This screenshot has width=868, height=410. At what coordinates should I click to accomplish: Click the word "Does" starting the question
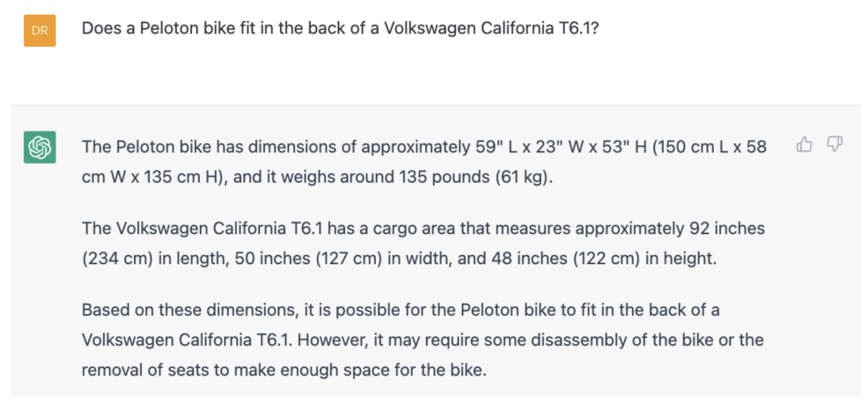click(x=100, y=28)
